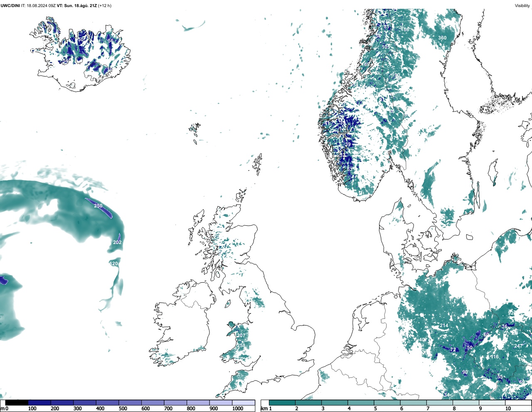532x412 pixels.
Task: Click the '360' value over northern Sweden
Action: 442,38
